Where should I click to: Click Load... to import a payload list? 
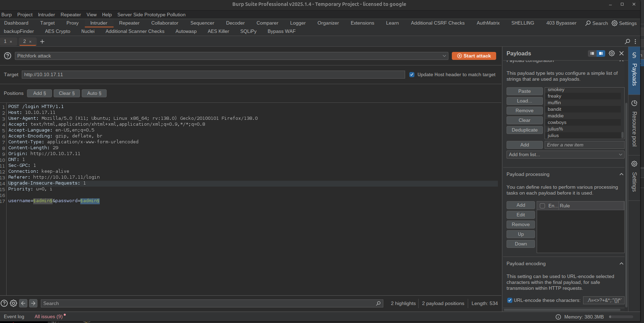click(x=525, y=101)
